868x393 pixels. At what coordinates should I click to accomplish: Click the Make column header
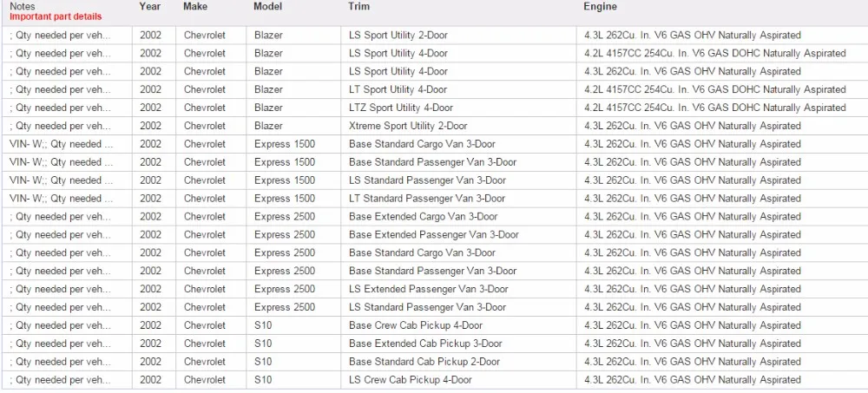click(194, 7)
